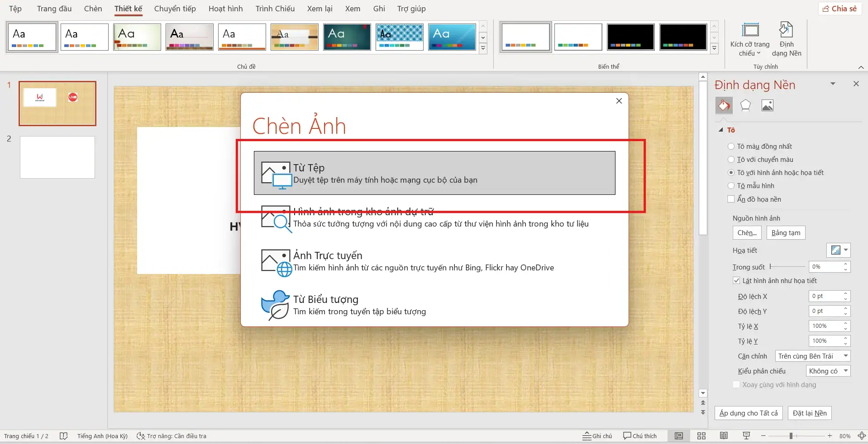
Task: Click Áp dụng cho Tất cả button
Action: pyautogui.click(x=749, y=413)
